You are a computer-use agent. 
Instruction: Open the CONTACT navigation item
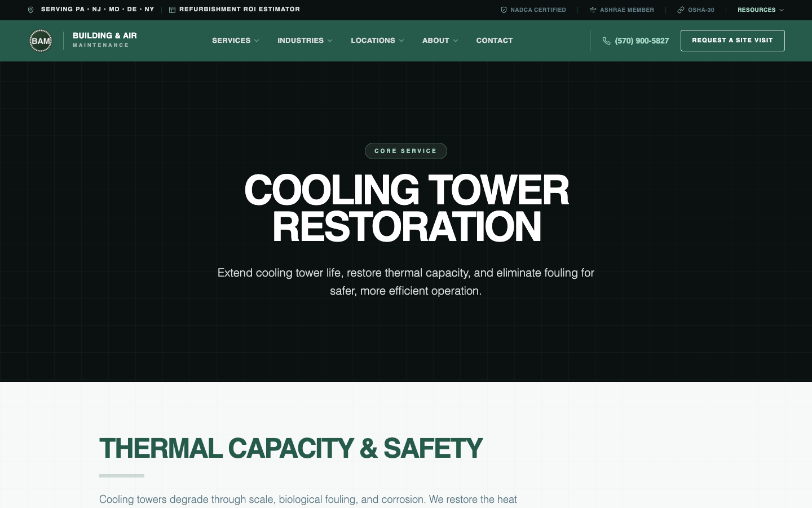click(x=495, y=41)
